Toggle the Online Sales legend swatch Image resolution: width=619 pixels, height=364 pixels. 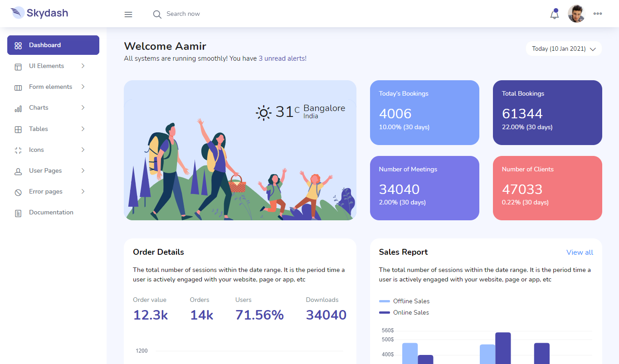(384, 312)
